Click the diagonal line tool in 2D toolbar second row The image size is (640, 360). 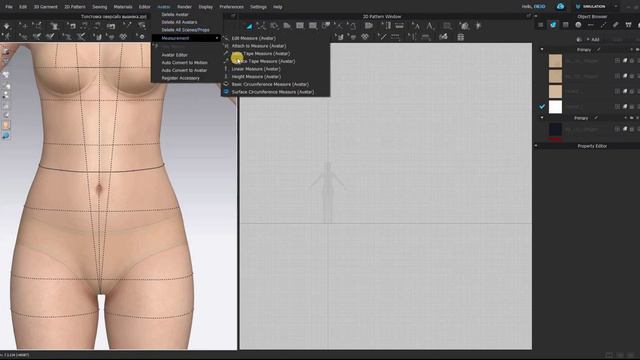pyautogui.click(x=382, y=37)
